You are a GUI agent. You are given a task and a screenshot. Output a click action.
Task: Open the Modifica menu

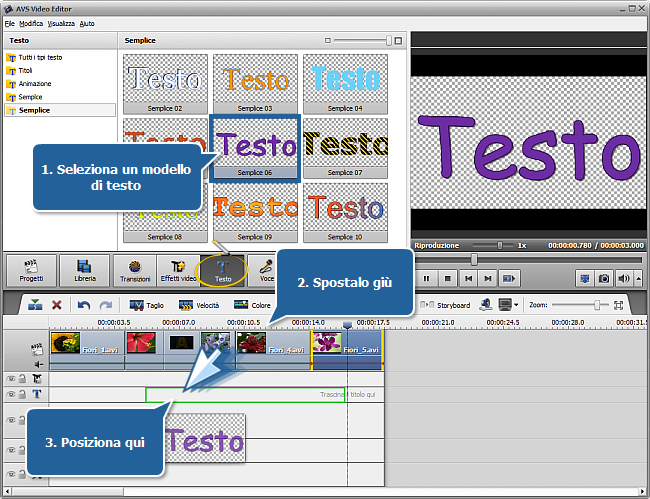[x=31, y=22]
